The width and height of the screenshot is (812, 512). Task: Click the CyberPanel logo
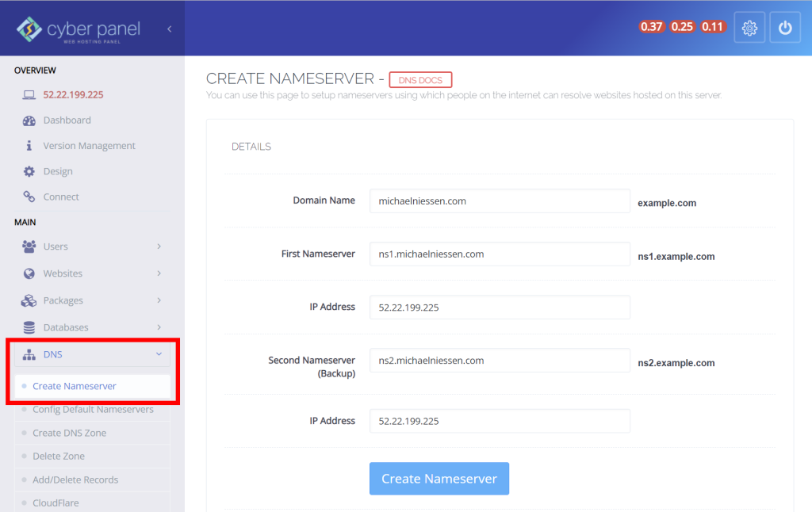point(79,29)
